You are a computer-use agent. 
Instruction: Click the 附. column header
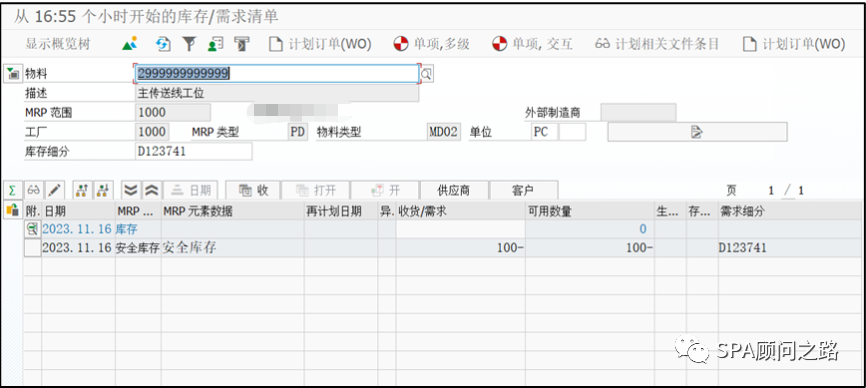point(33,211)
